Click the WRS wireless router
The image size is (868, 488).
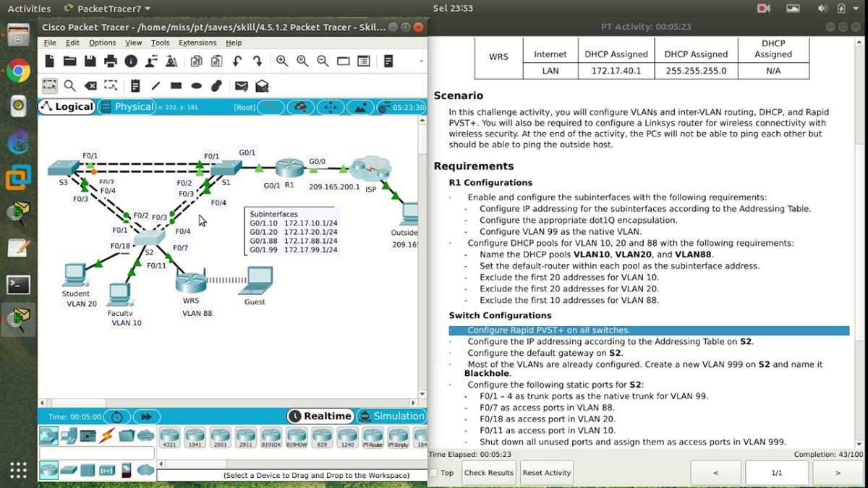click(x=190, y=281)
